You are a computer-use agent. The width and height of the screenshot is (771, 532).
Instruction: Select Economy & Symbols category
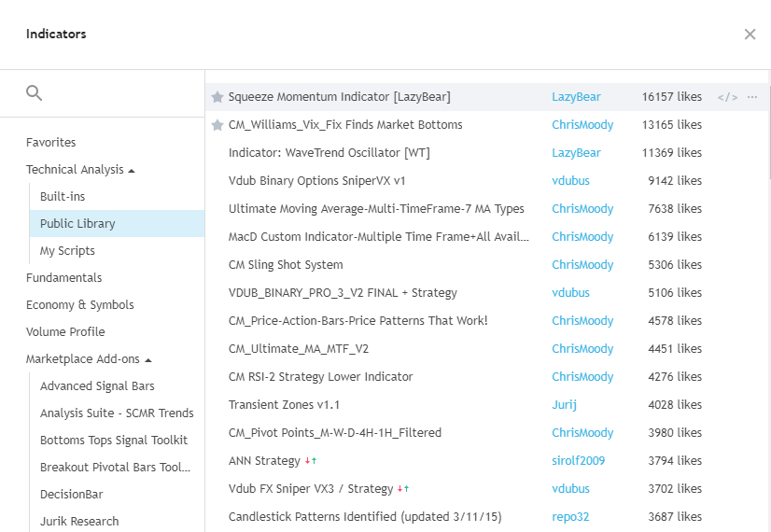(79, 305)
